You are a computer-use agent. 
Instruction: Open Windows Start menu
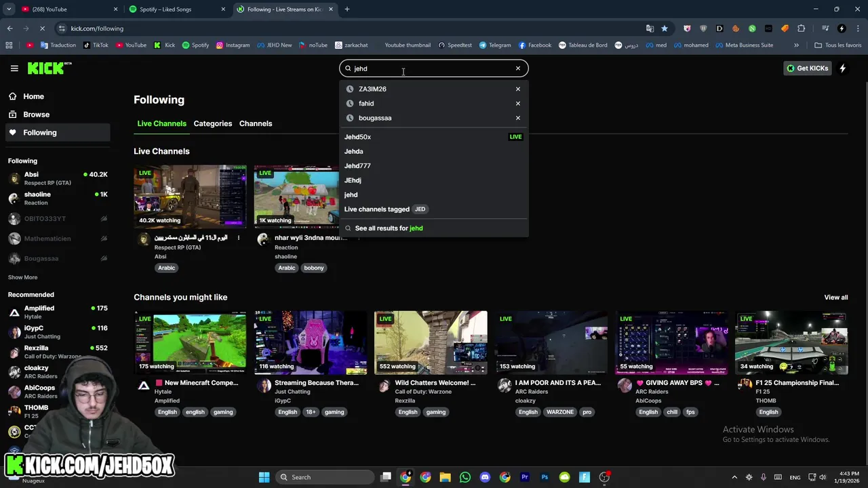(x=264, y=477)
